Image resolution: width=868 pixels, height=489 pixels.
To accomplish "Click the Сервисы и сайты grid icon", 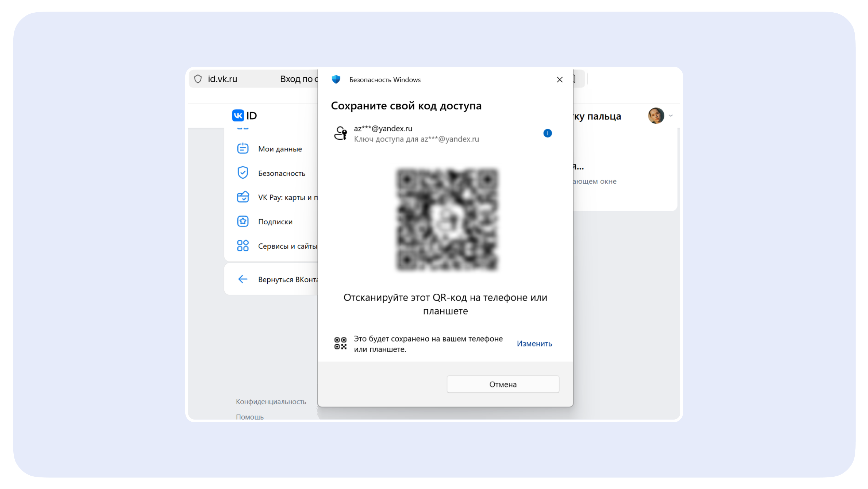I will 243,246.
